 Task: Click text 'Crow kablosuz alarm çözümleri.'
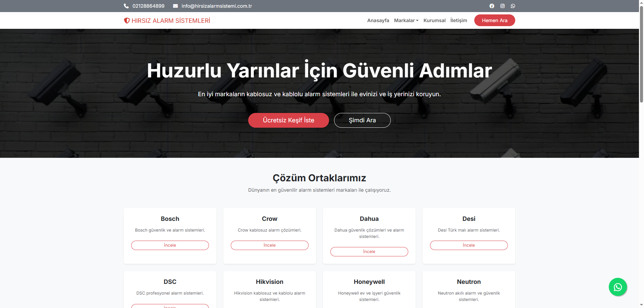[x=270, y=230]
